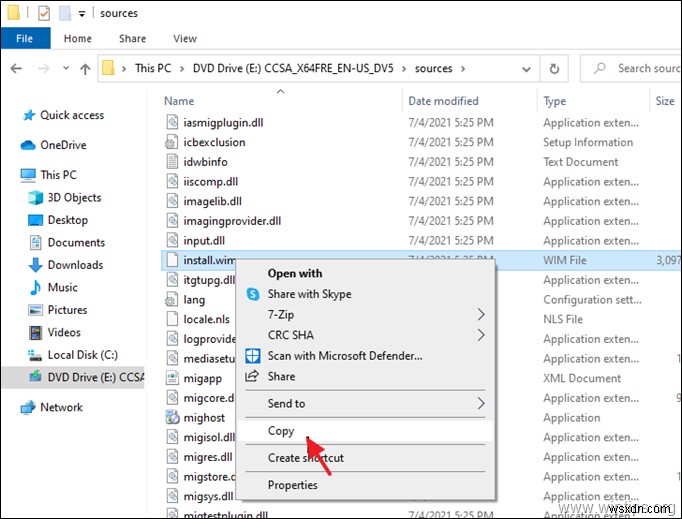Select the migsys.dll file icon
Screen dimensions: 682x519
point(172,496)
